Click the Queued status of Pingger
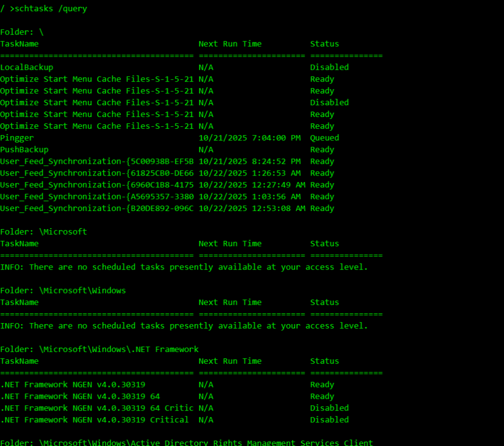504x446 pixels. coord(324,138)
